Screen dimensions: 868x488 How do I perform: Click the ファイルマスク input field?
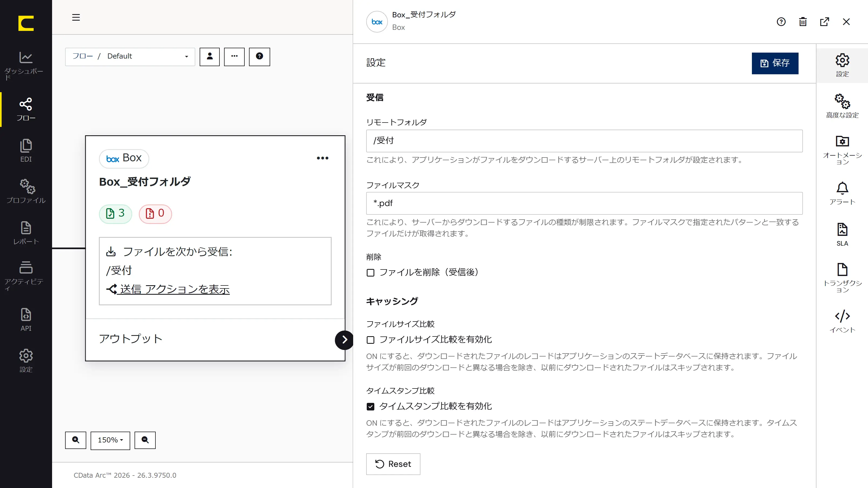coord(584,203)
